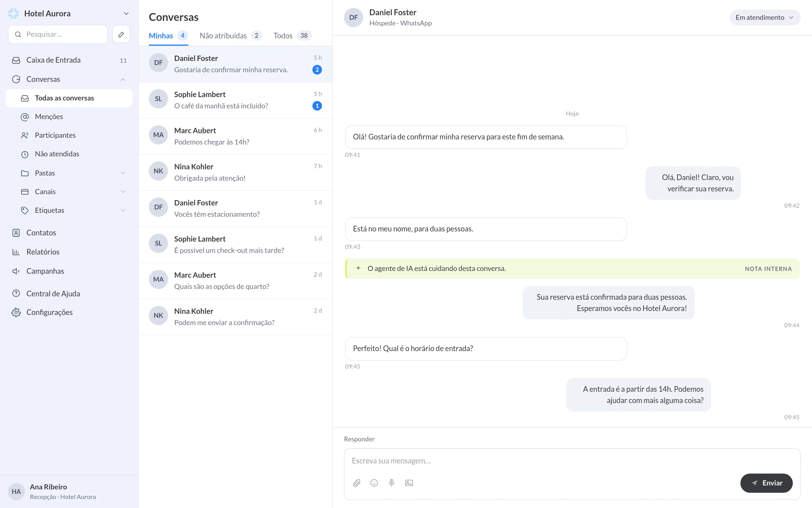Expand the Hotel Aurora workspace dropdown
The width and height of the screenshot is (812, 508).
126,14
